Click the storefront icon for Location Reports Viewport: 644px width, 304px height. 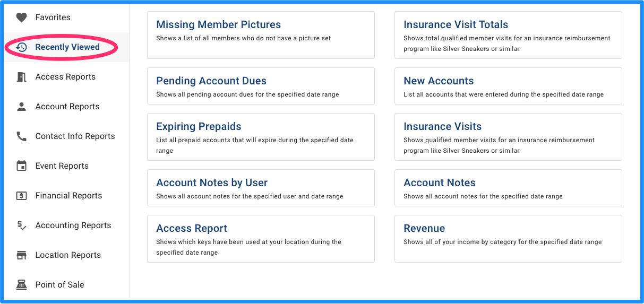(x=21, y=255)
